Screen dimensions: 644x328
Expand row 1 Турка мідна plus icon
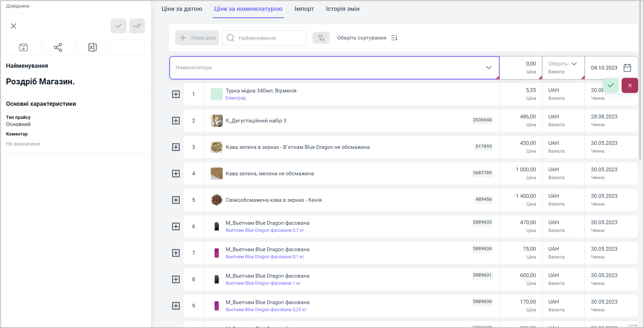pos(176,94)
